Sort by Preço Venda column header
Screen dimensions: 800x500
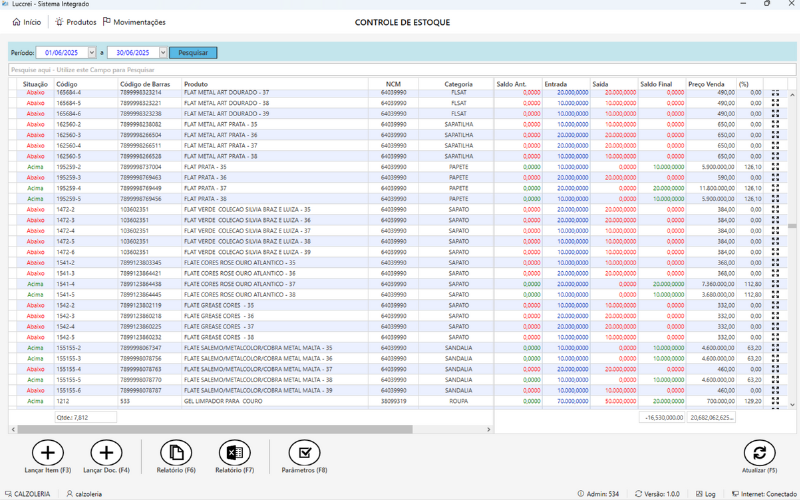pyautogui.click(x=706, y=84)
